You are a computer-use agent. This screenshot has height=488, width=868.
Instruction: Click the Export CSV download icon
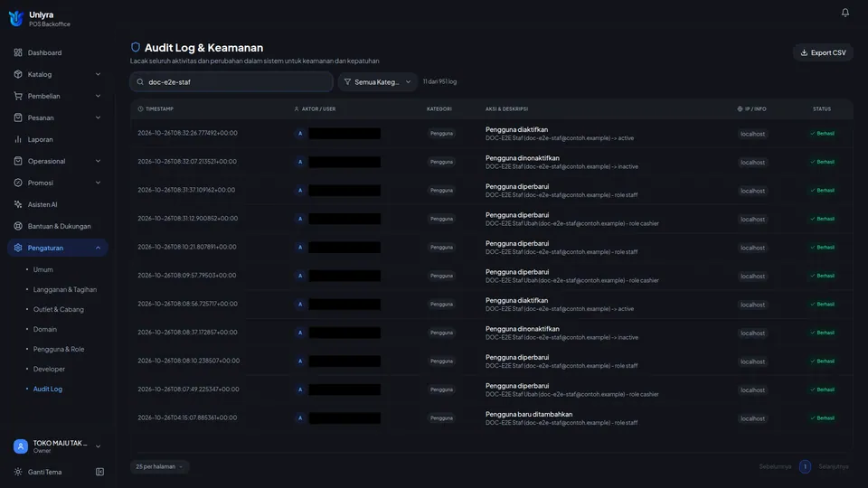804,52
